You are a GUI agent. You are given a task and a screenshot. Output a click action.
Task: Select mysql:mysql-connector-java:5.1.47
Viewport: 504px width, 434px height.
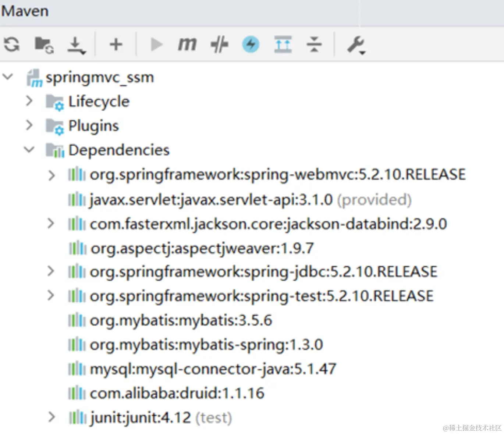tap(213, 369)
